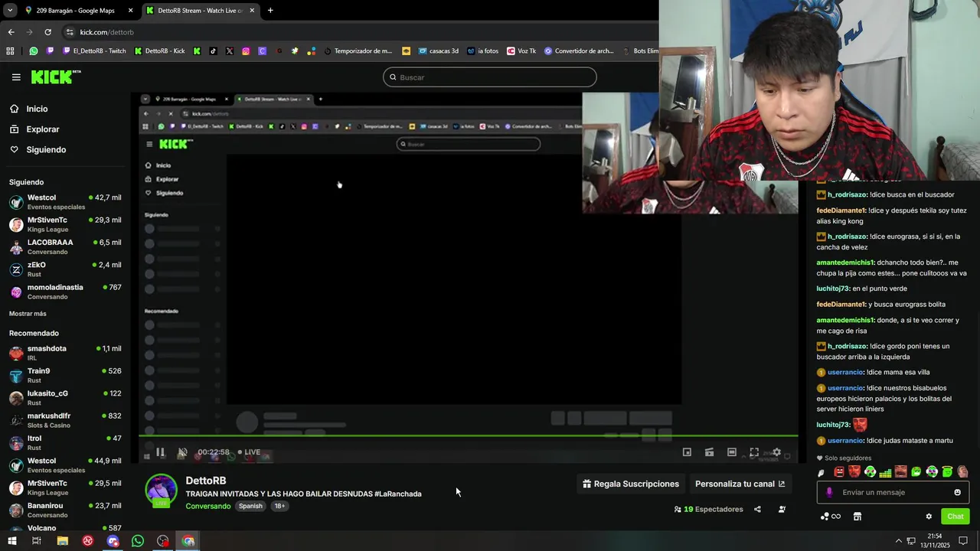Screen dimensions: 980x551
Task: Go back in browser
Action: (11, 32)
